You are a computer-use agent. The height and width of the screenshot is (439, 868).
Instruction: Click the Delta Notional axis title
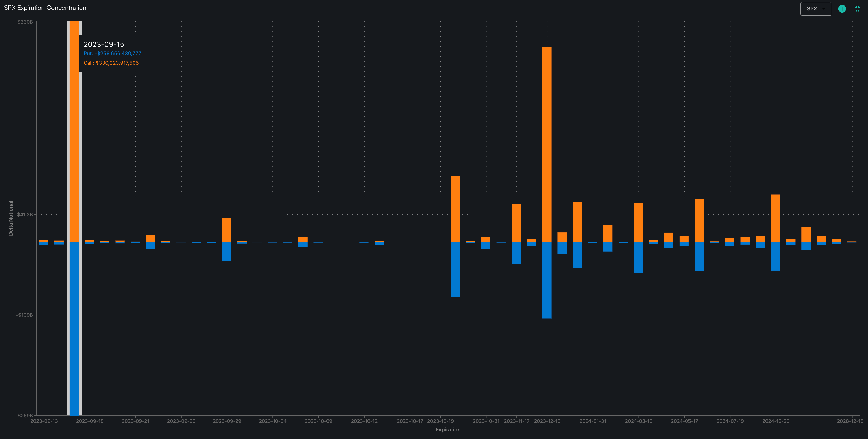point(11,218)
